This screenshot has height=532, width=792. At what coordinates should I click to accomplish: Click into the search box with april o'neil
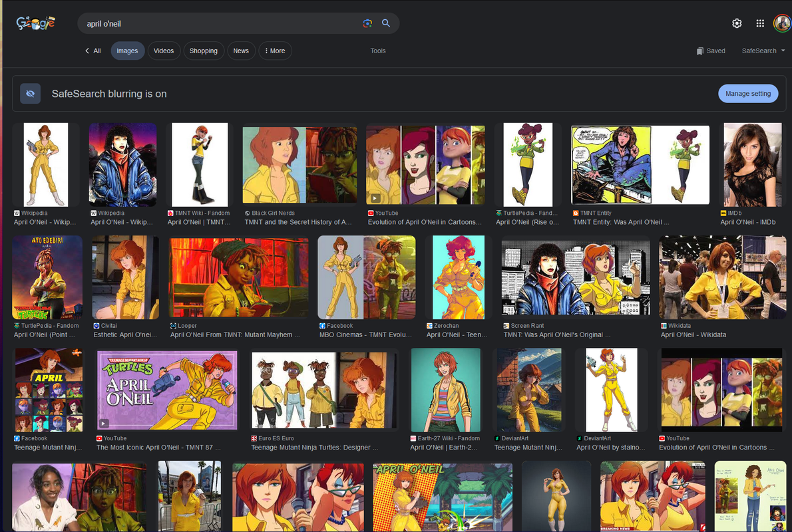pos(220,23)
